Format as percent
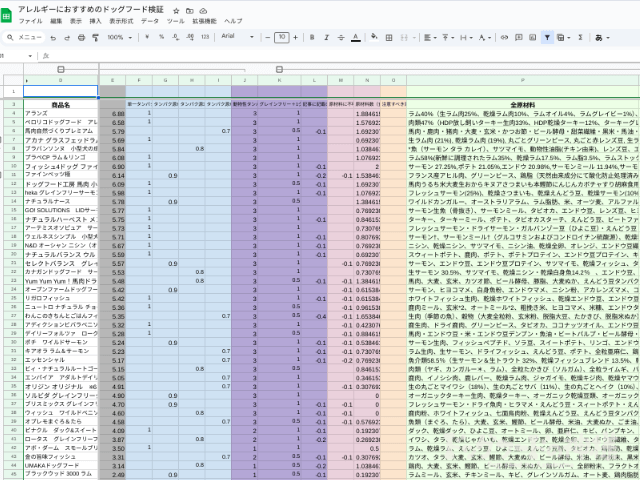This screenshot has height=480, width=640. [x=162, y=37]
